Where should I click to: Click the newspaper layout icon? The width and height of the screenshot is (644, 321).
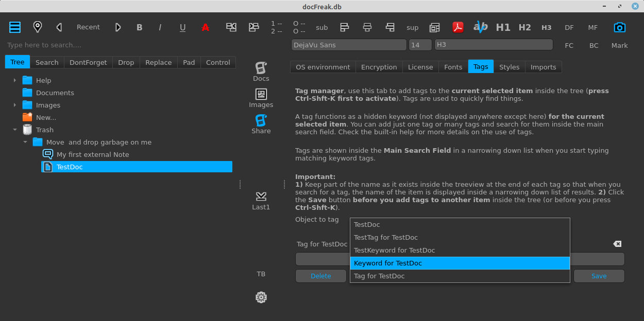click(x=435, y=27)
